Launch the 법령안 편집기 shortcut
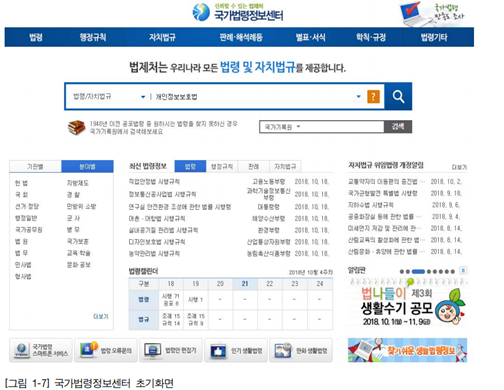 click(x=171, y=350)
